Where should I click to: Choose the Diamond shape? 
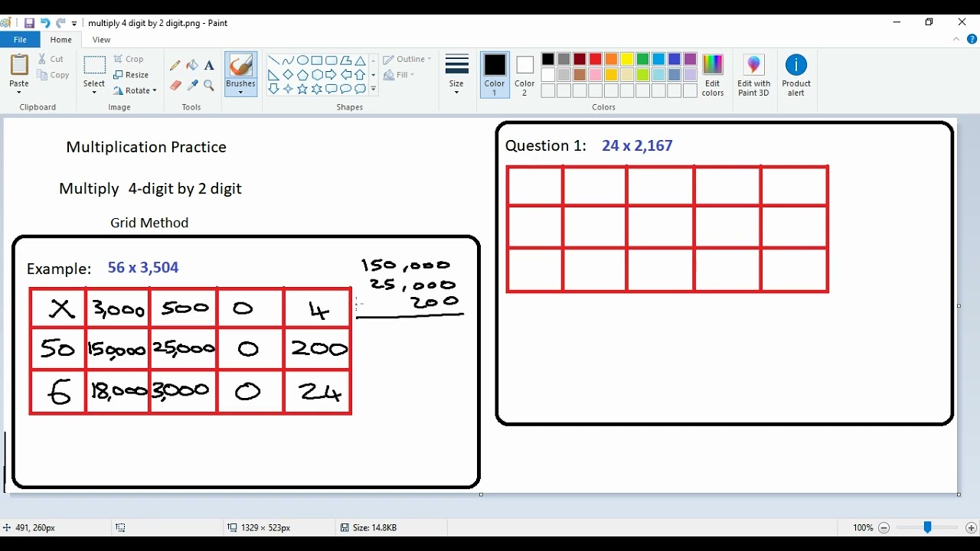point(288,75)
